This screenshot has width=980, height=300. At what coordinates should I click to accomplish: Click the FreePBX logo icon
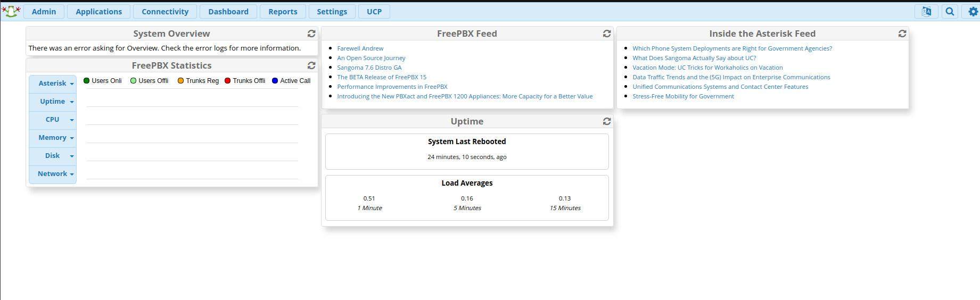point(11,11)
